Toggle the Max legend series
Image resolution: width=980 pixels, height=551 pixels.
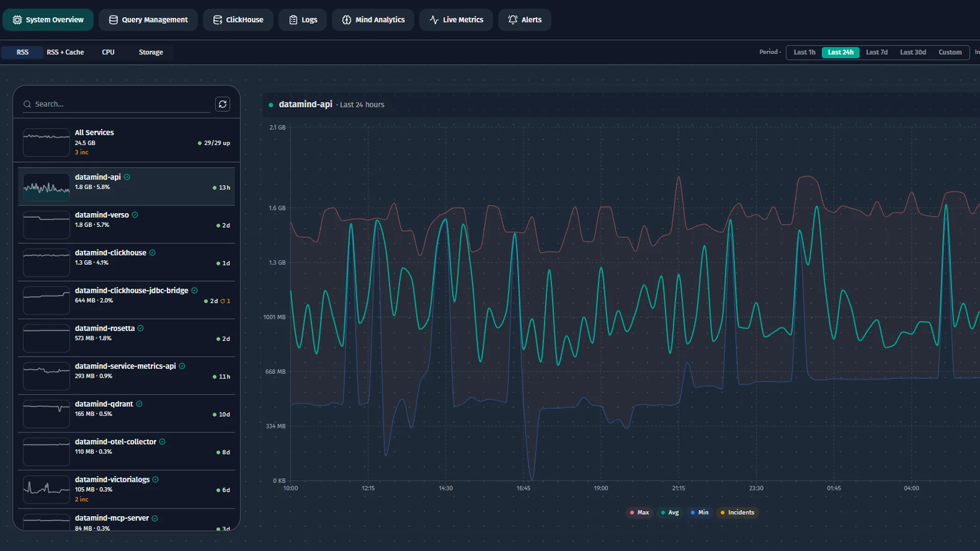tap(639, 512)
